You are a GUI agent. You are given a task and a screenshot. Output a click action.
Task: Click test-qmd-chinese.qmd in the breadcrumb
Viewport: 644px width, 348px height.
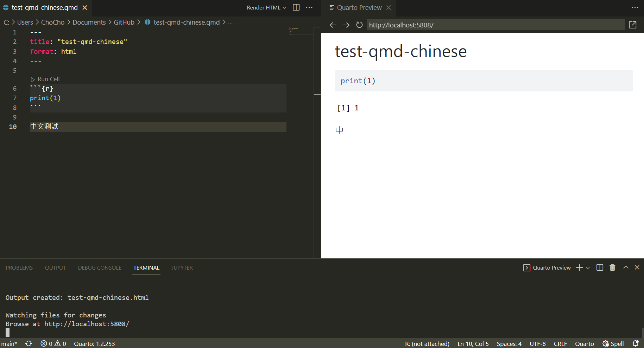[187, 22]
